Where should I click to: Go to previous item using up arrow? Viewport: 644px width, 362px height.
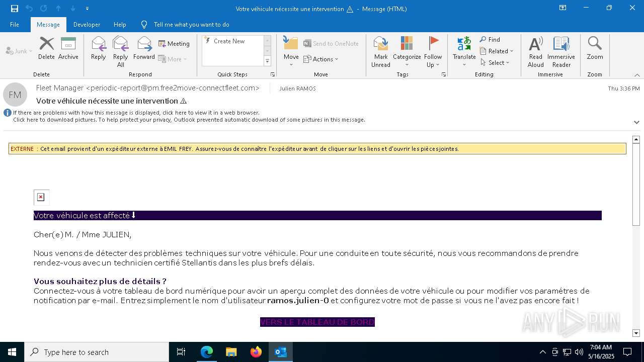58,9
